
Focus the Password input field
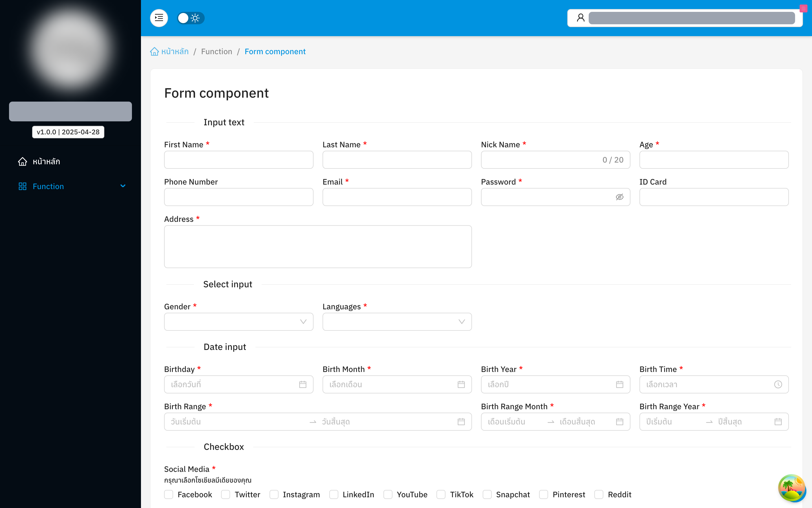tap(555, 197)
